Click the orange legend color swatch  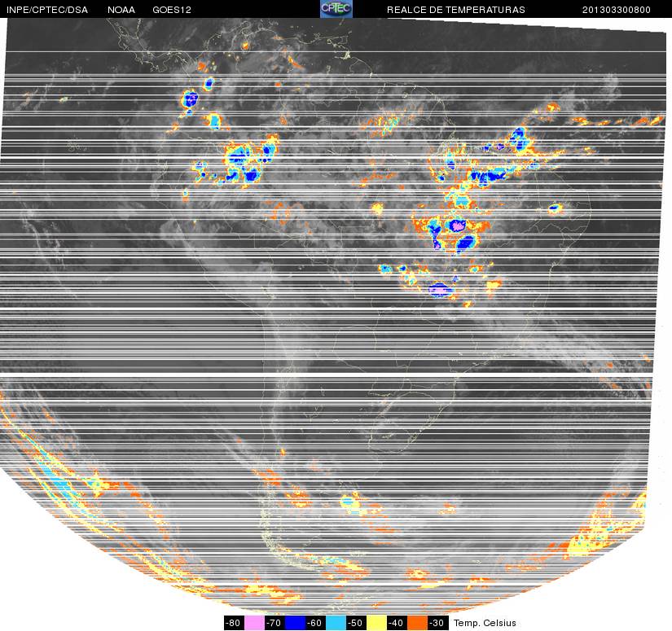point(417,623)
